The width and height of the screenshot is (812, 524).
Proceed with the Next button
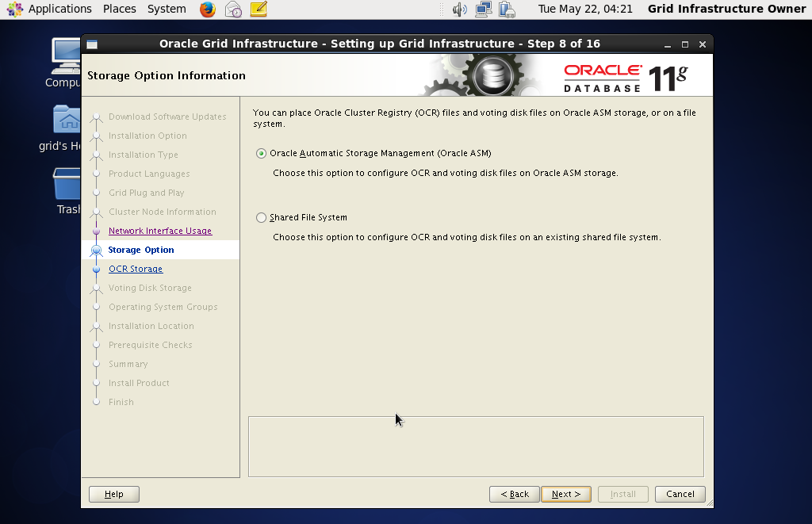coord(565,494)
